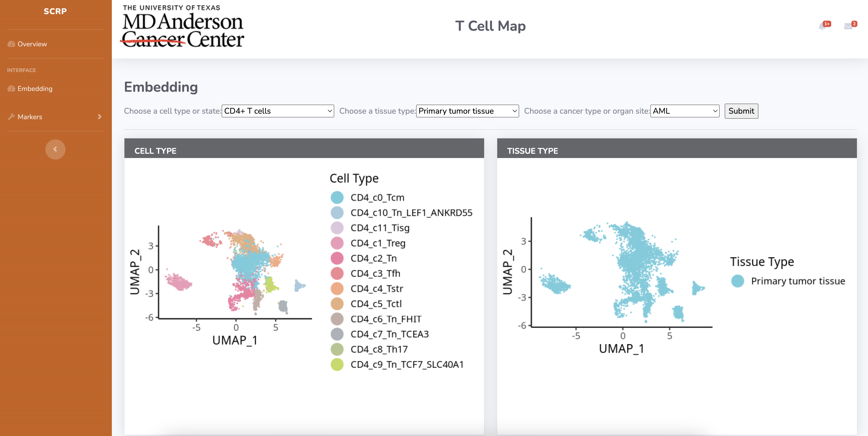Click the dashboard icon beside Overview
The height and width of the screenshot is (436, 868).
(11, 44)
